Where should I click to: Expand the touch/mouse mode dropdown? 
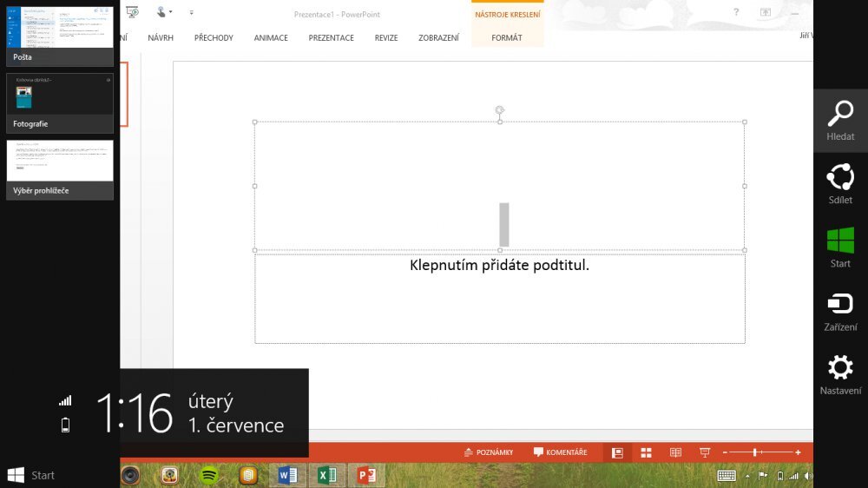171,12
